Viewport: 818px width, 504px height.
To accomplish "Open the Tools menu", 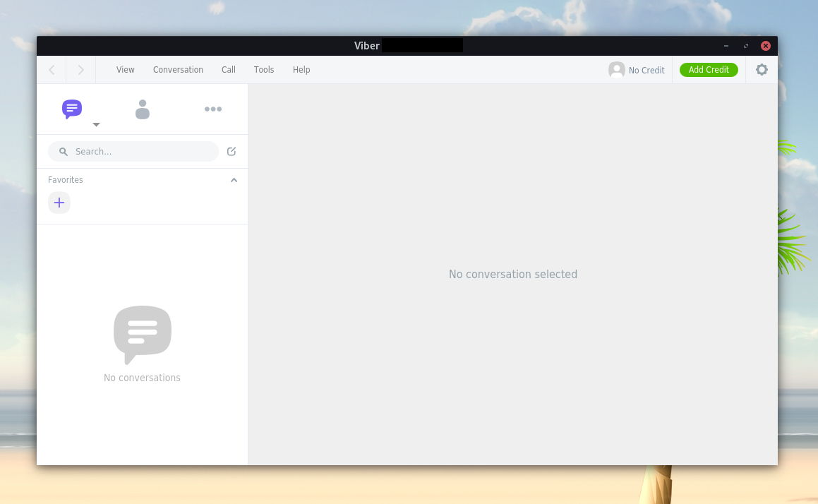I will tap(264, 70).
